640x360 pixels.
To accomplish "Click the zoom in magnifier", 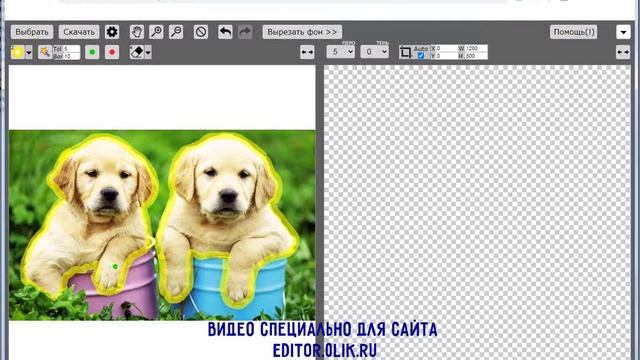I will click(156, 32).
